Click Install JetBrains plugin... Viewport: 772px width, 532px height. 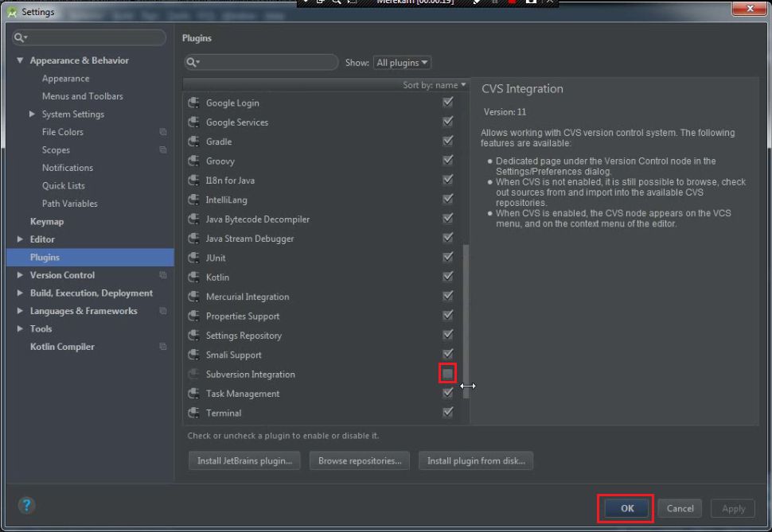coord(244,460)
